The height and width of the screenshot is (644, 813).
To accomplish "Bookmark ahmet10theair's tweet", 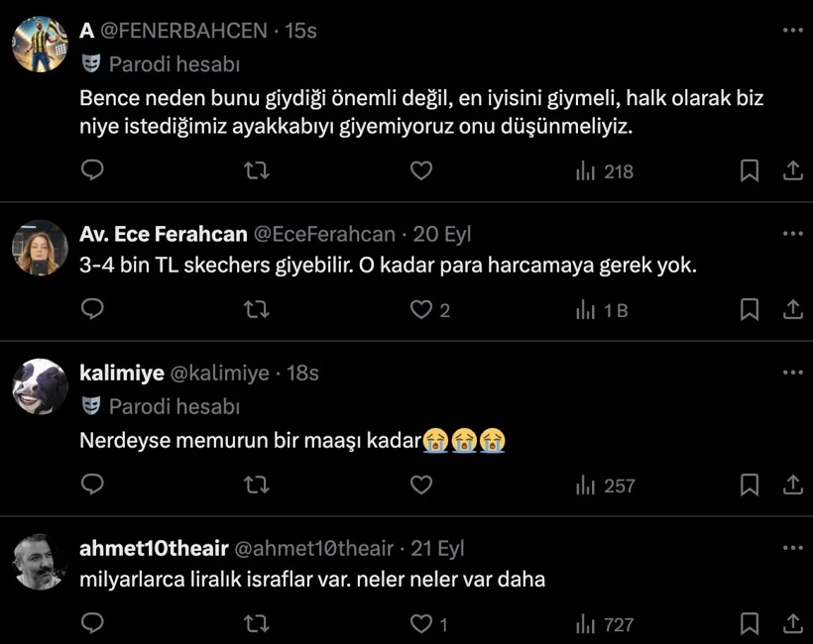I will (750, 623).
